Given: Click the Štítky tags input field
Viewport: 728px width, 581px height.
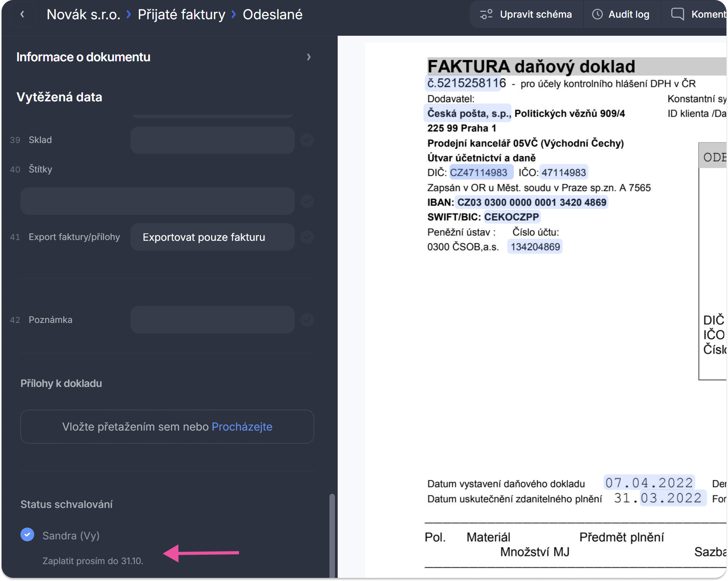Looking at the screenshot, I should 158,201.
